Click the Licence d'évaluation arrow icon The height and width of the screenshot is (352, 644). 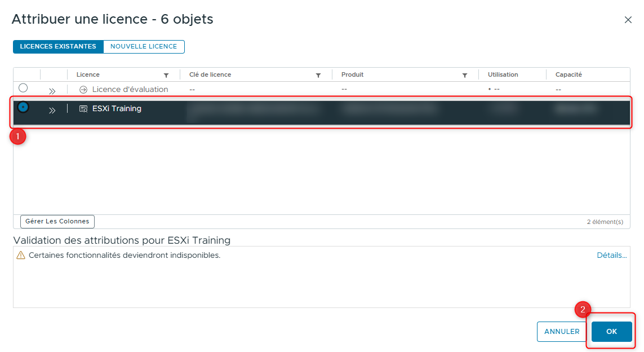pyautogui.click(x=83, y=90)
